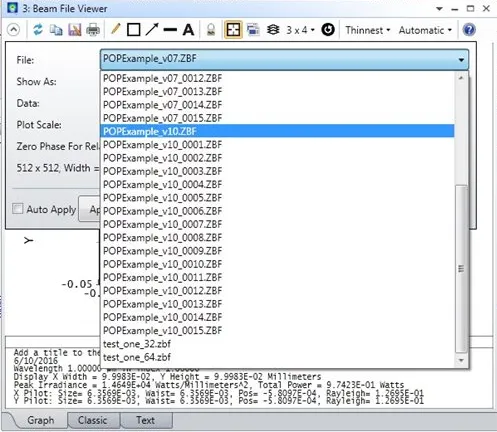Screen dimensions: 497x432
Task: Click the refresh/update icon in toolbar
Action: [x=38, y=30]
